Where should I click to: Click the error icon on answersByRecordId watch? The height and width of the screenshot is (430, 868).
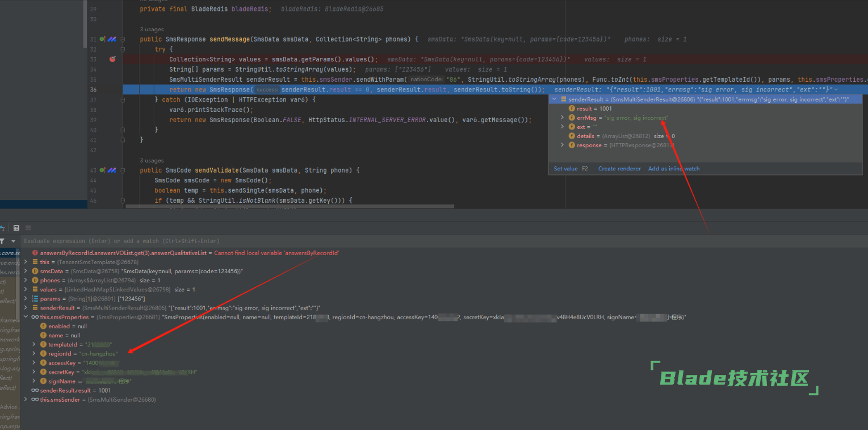[x=35, y=253]
